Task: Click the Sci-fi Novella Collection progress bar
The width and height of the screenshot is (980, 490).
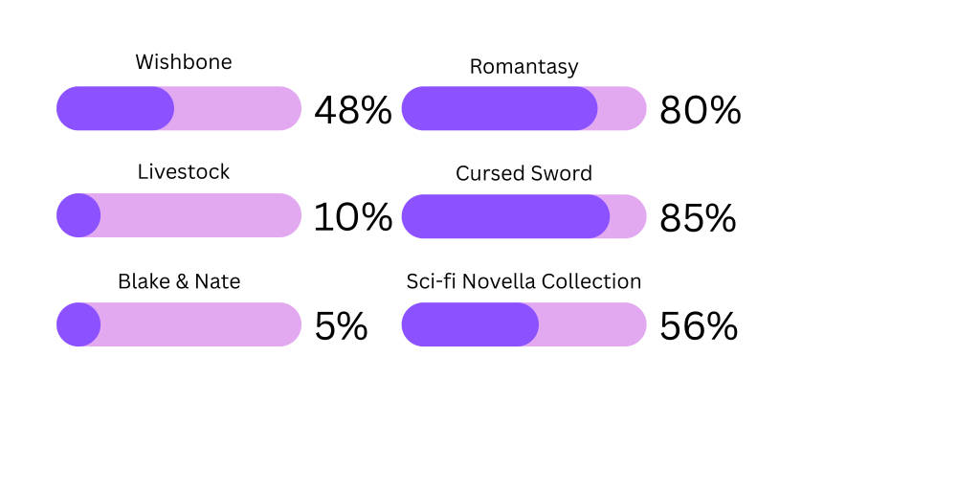Action: point(523,324)
